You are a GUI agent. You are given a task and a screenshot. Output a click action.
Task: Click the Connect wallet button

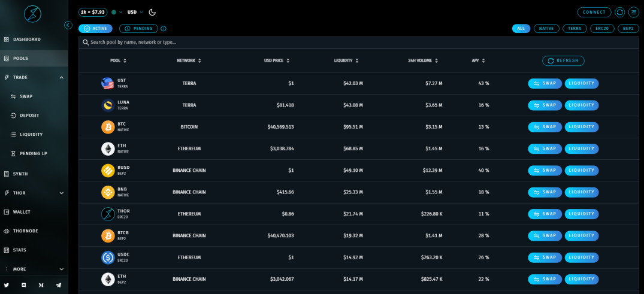point(594,13)
